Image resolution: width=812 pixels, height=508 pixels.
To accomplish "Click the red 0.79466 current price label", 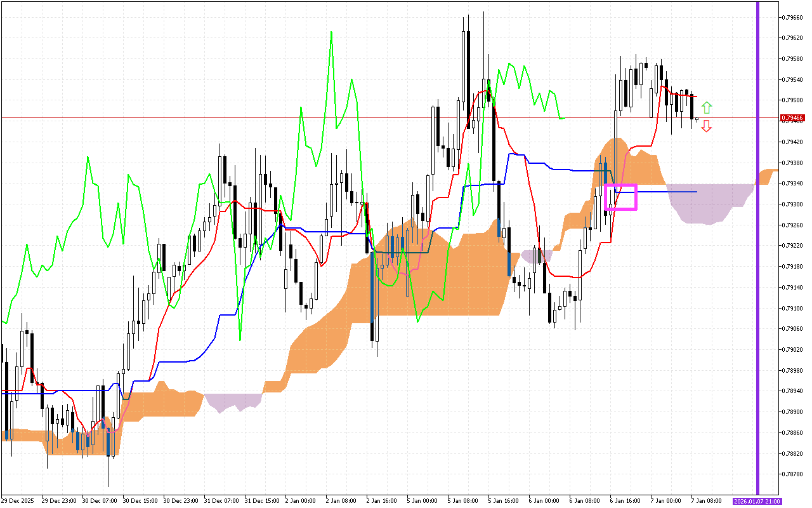I will [x=792, y=118].
